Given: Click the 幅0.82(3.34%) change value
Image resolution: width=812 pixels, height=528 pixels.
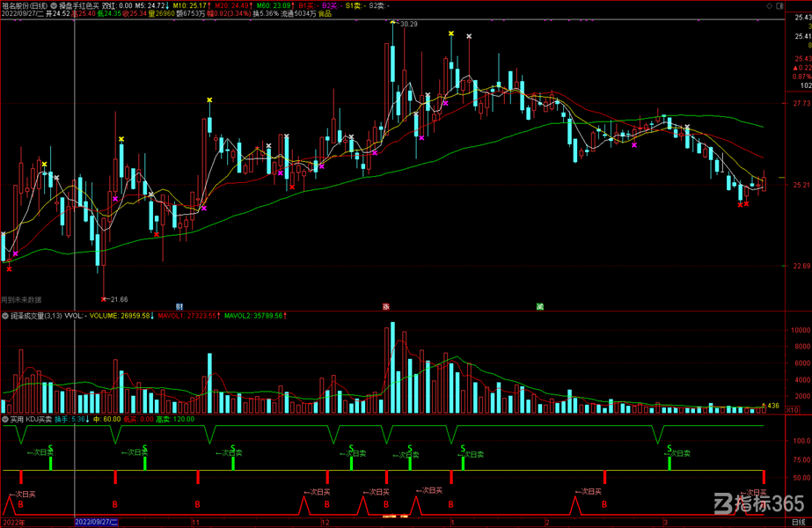Looking at the screenshot, I should click(229, 14).
